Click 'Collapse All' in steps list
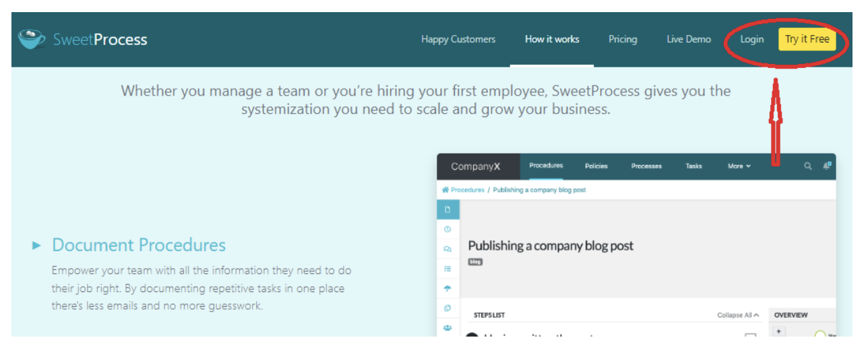 coord(738,315)
